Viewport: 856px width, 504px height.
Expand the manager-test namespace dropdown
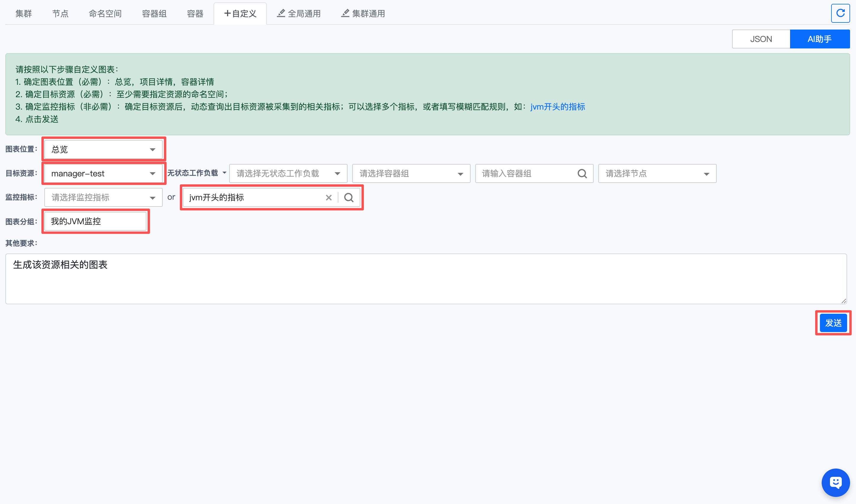point(103,173)
